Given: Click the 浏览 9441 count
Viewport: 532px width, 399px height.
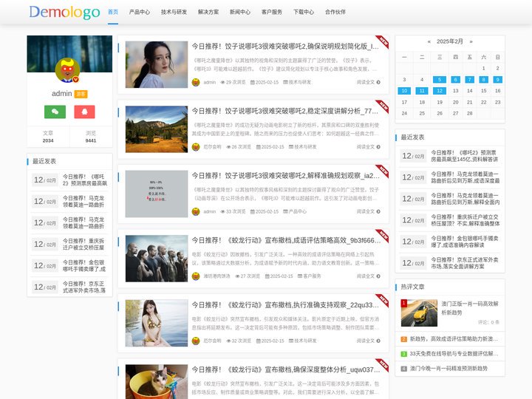Looking at the screenshot, I should click(x=91, y=137).
